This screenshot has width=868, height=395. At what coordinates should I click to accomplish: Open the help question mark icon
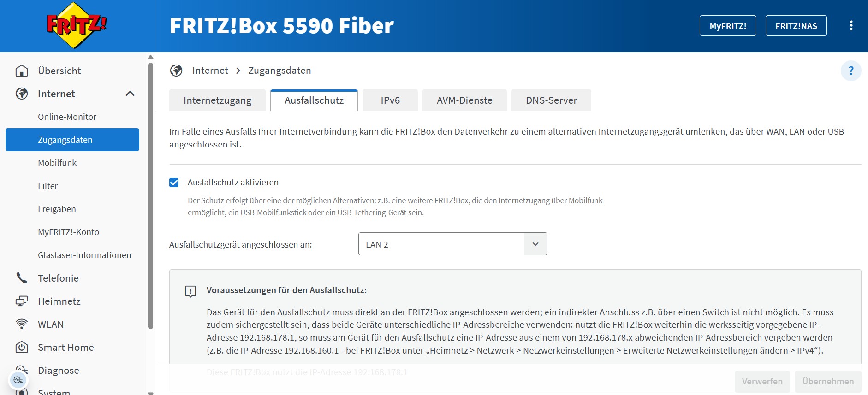tap(851, 71)
